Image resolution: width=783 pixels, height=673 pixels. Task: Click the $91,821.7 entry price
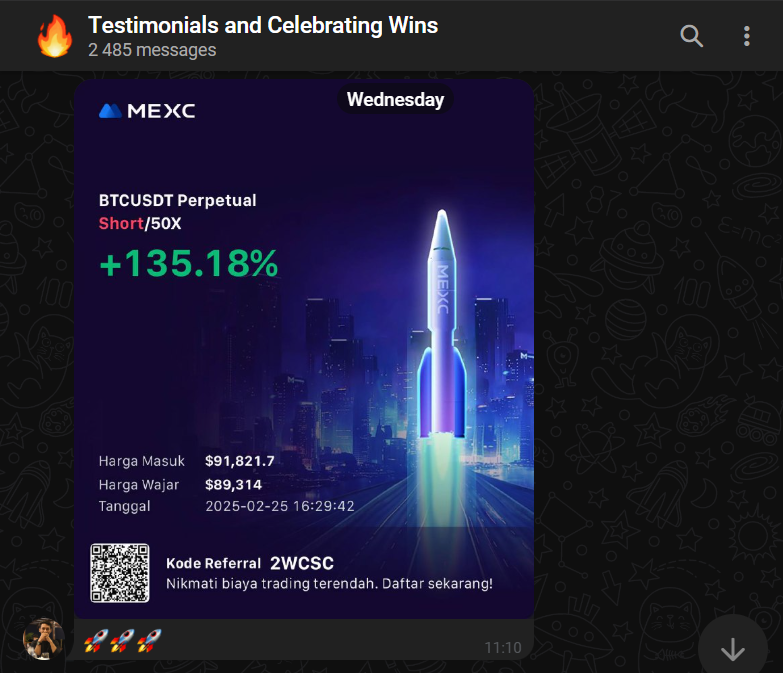click(240, 461)
